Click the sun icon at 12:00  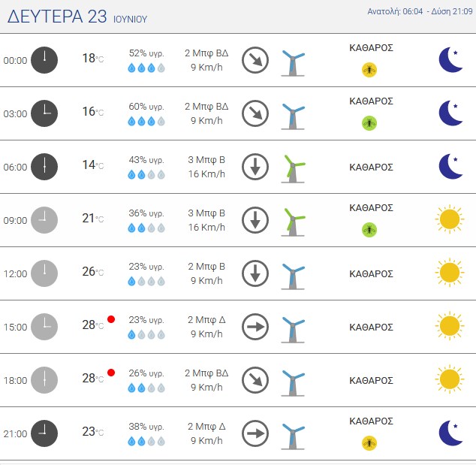(x=450, y=273)
